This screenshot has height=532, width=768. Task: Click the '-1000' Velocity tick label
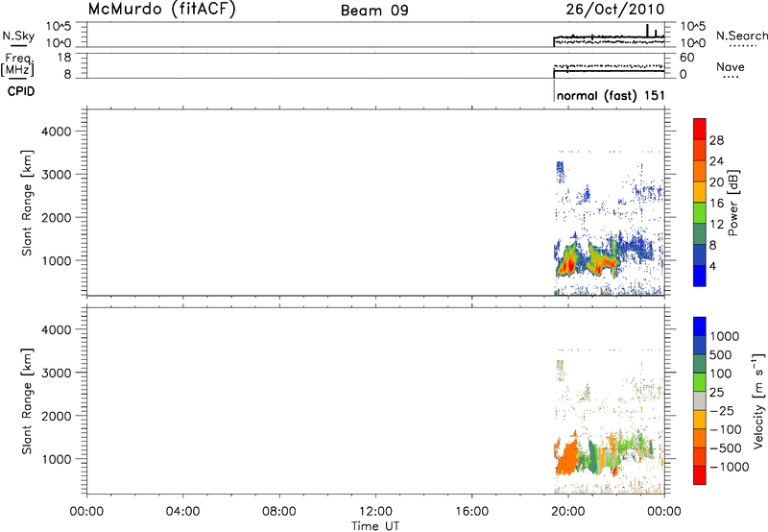point(729,467)
